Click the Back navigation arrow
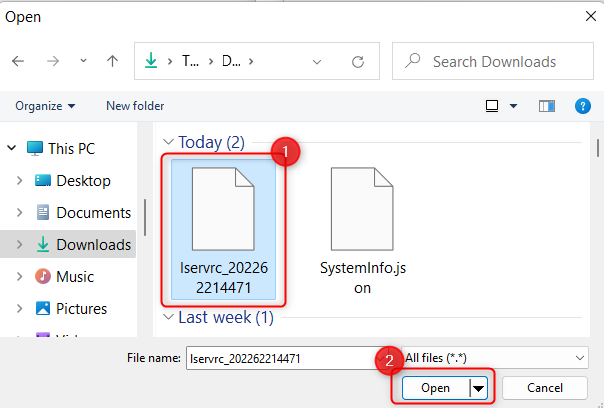 18,61
